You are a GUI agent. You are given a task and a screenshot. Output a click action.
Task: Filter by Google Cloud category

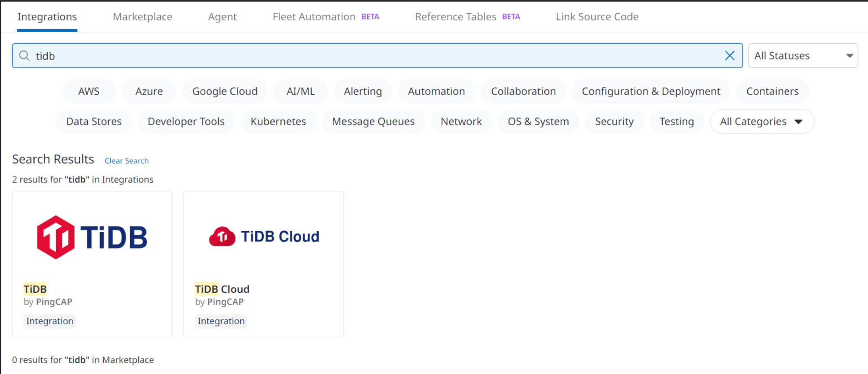coord(225,91)
